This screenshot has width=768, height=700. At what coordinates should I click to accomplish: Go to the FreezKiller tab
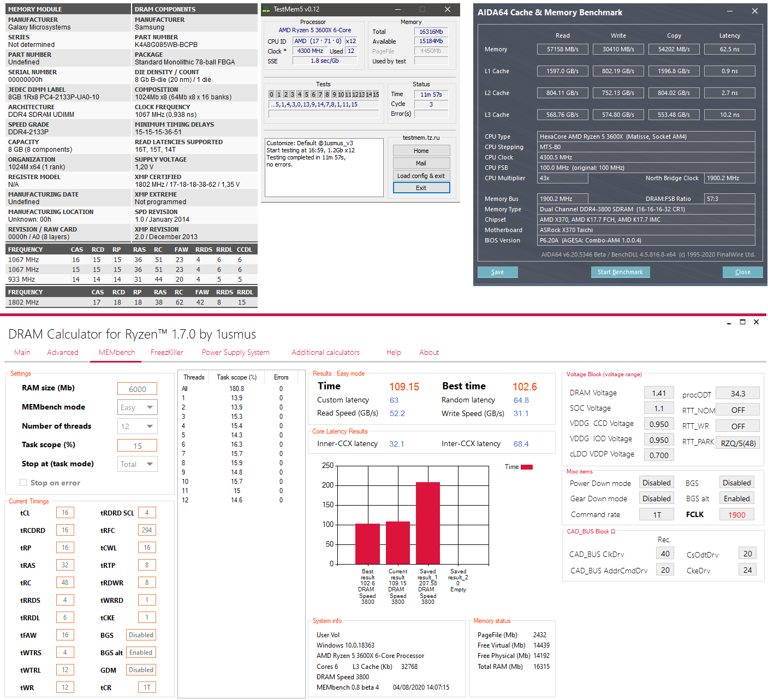tap(167, 352)
